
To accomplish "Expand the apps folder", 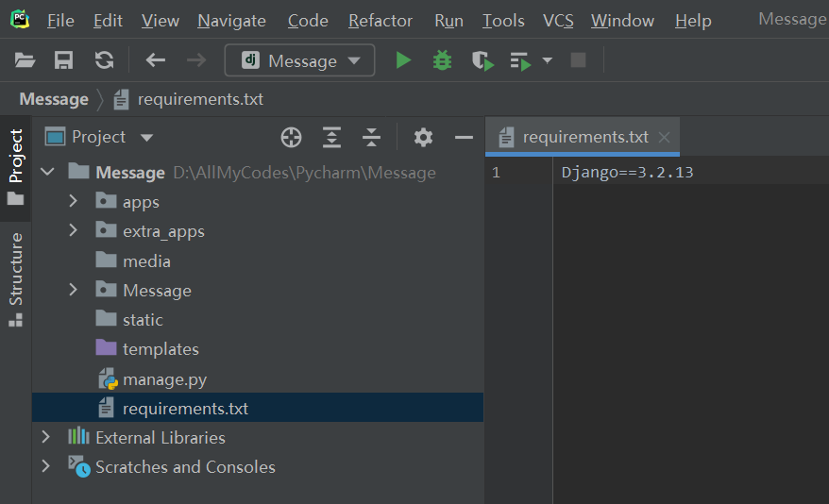I will [x=74, y=202].
